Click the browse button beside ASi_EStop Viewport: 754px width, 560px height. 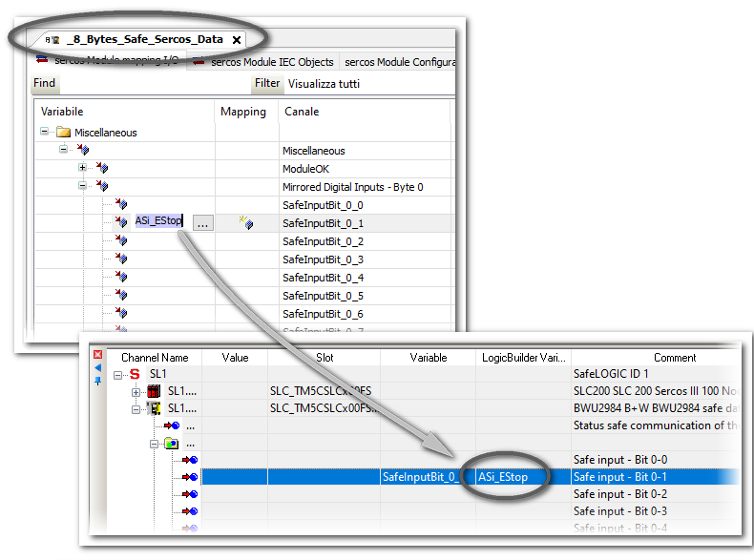click(x=202, y=222)
